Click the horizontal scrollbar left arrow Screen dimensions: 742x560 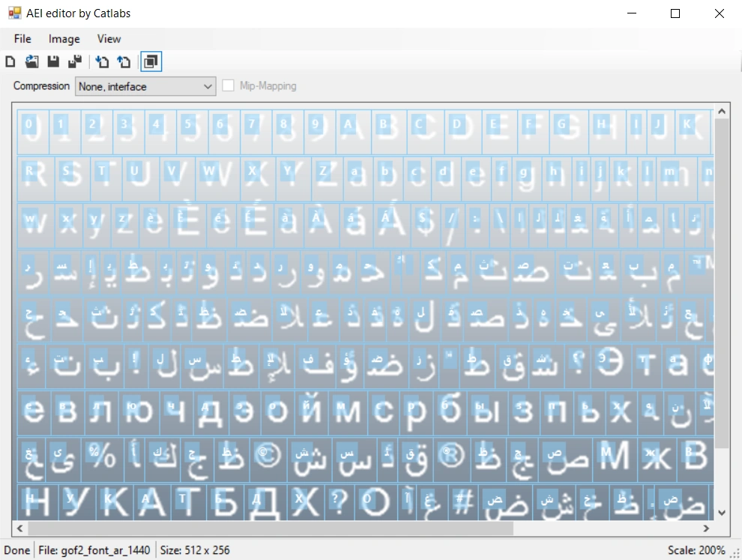coord(20,529)
